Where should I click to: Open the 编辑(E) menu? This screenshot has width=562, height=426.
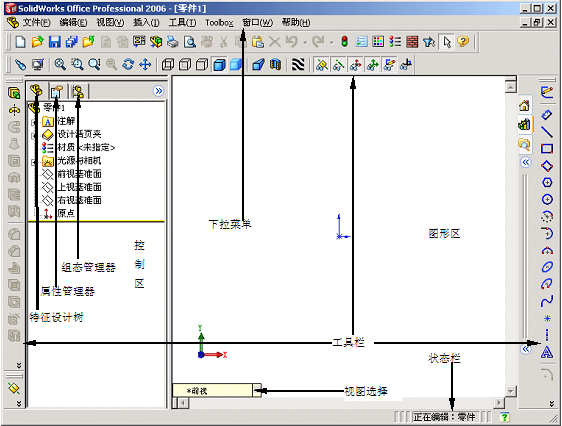click(x=73, y=23)
